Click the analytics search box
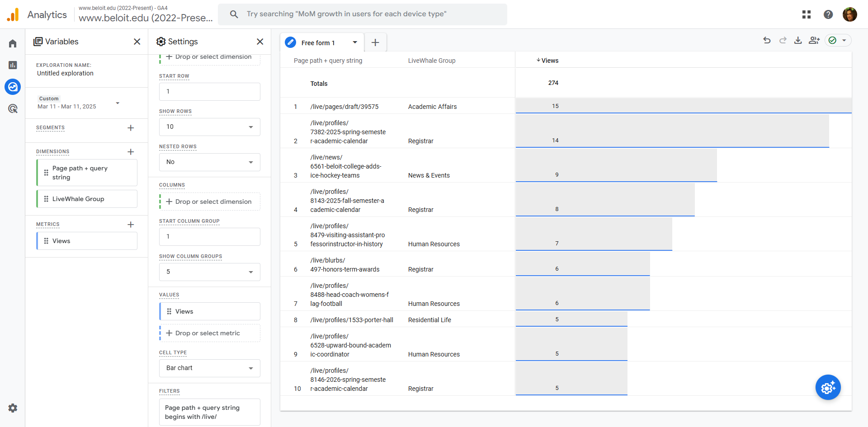Viewport: 868px width, 427px height. (x=363, y=14)
